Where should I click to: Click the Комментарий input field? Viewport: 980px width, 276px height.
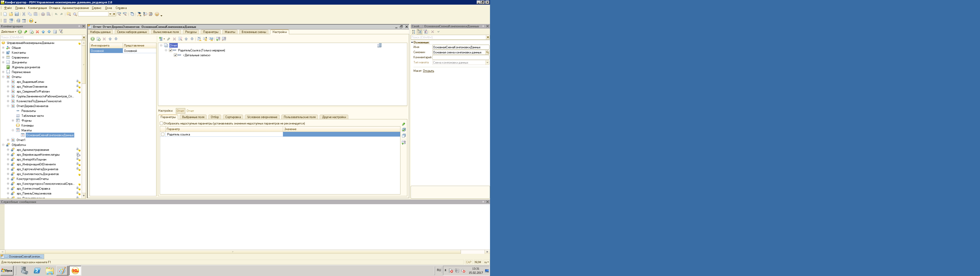tap(460, 57)
